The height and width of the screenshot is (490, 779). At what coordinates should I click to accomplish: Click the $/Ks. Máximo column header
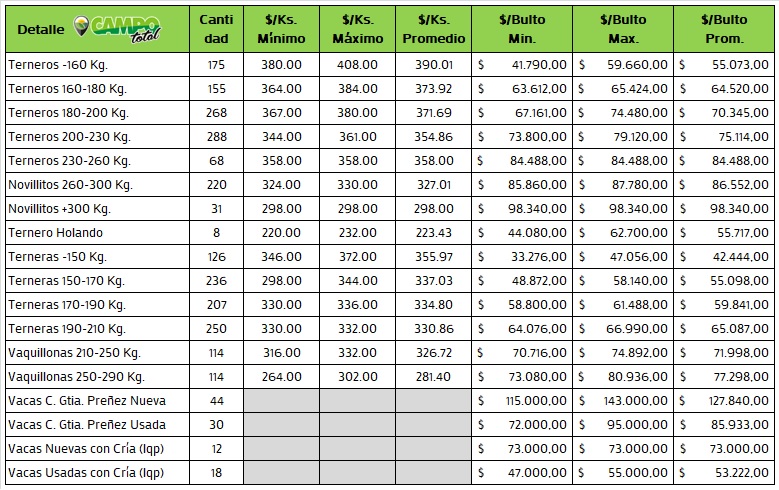tap(356, 29)
